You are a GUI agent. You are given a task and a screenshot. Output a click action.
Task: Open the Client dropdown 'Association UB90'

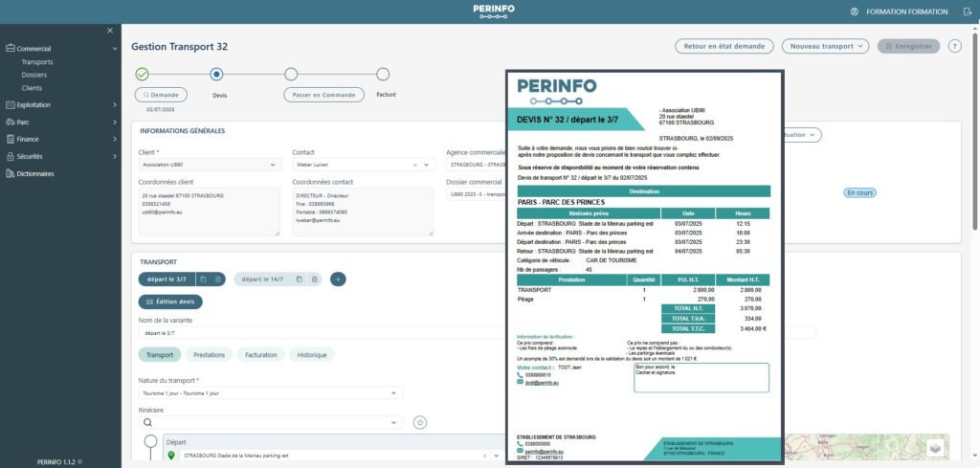(x=209, y=165)
